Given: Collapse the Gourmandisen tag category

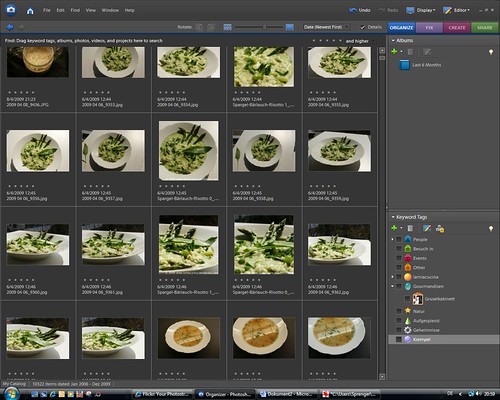Looking at the screenshot, I should click(392, 286).
